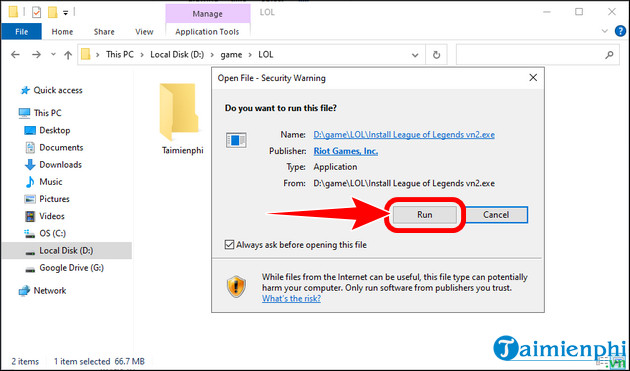Image resolution: width=630 pixels, height=371 pixels.
Task: Switch to the Home ribbon tab
Action: point(62,32)
